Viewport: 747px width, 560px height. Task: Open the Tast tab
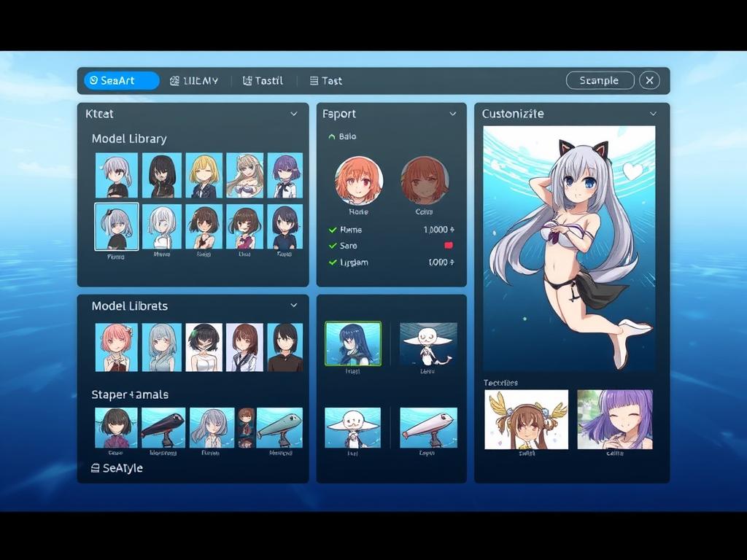tap(326, 80)
